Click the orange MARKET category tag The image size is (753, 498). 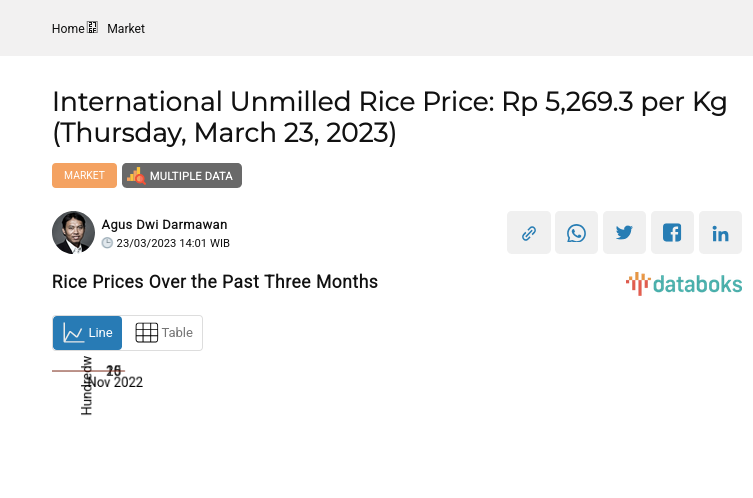click(84, 175)
